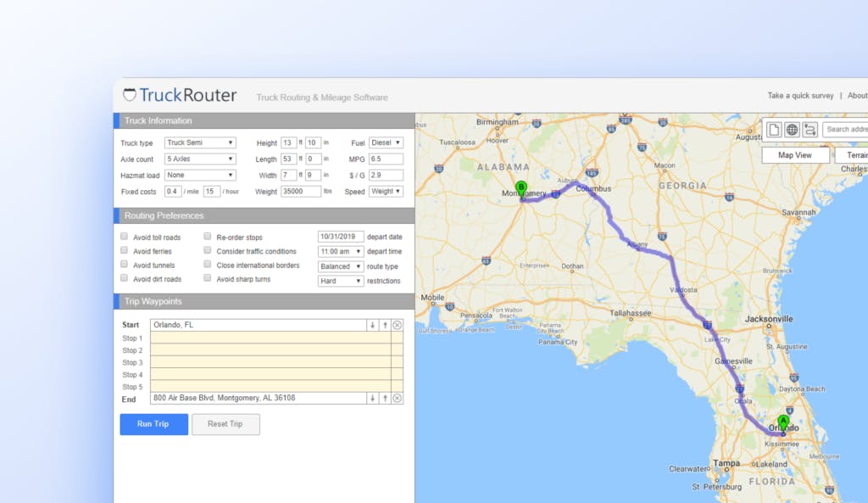Click the blue Run Trip button
The image size is (868, 503).
(154, 424)
